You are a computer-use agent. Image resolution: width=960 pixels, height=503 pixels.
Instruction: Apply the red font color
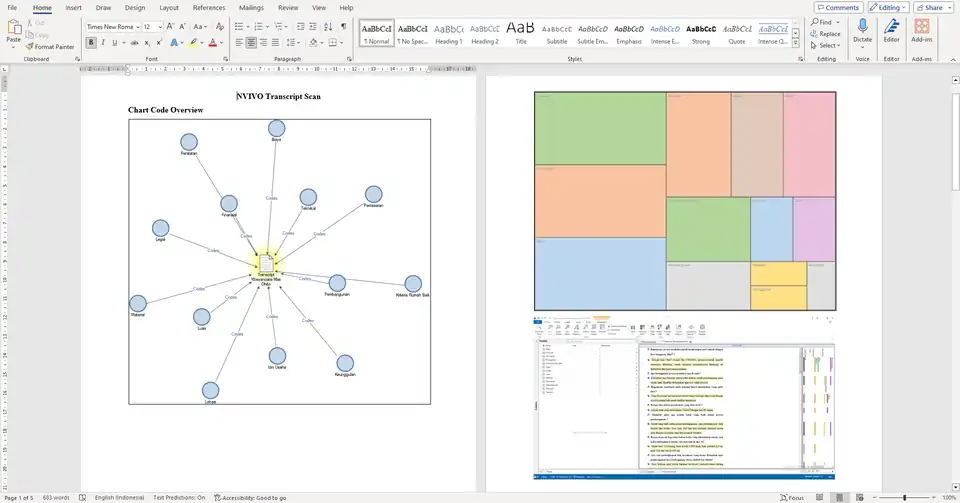point(212,43)
